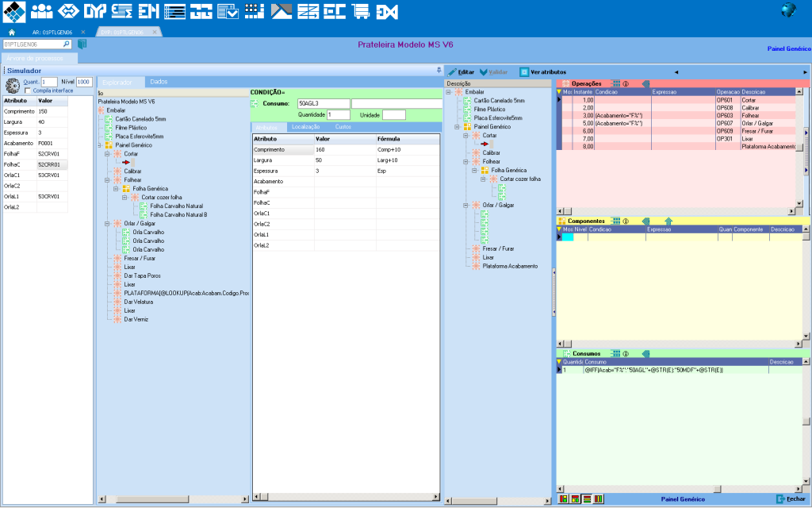The height and width of the screenshot is (508, 812).
Task: Click the grid icon in Consumos header
Action: (x=615, y=353)
